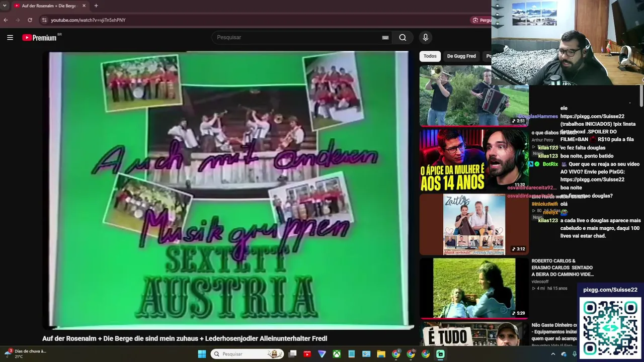Expand the tab search dropdown
Image resolution: width=644 pixels, height=362 pixels.
click(5, 6)
